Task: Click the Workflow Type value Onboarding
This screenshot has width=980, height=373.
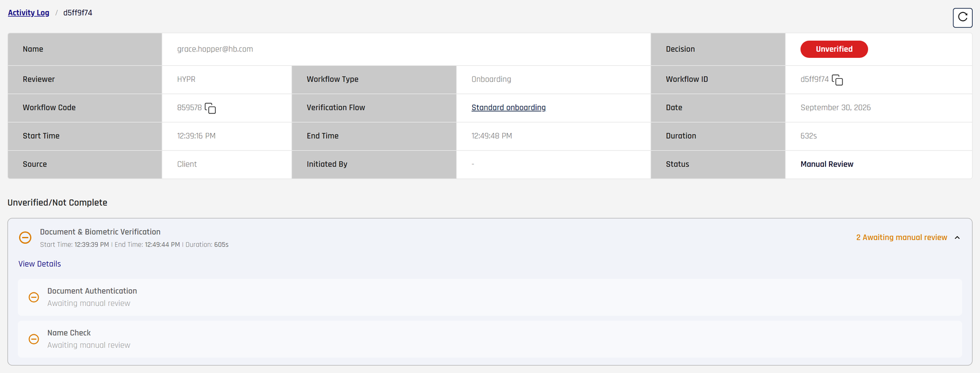Action: click(491, 79)
